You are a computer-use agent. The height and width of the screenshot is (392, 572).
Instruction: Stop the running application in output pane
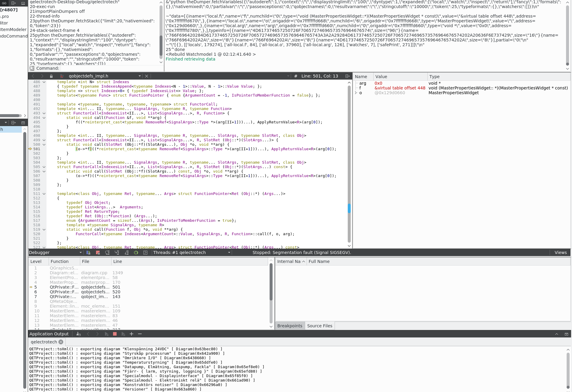coord(115,334)
